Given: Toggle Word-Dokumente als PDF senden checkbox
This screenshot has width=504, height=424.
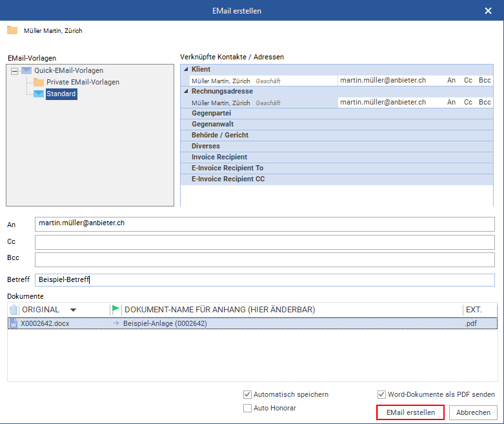Looking at the screenshot, I should (x=381, y=394).
